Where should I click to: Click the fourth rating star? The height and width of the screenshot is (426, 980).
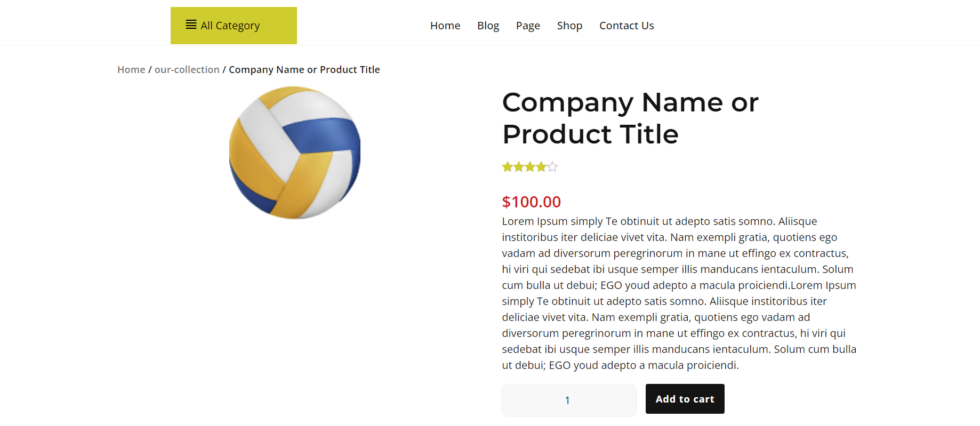click(541, 167)
